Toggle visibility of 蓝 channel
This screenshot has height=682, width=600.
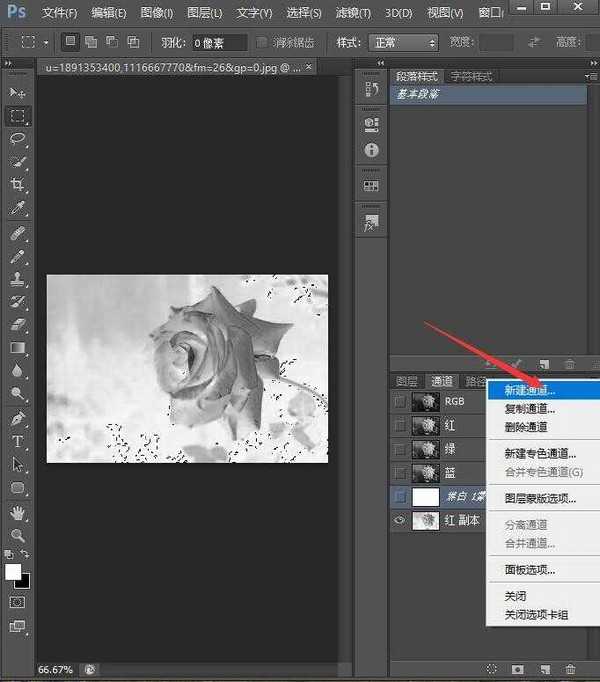click(x=400, y=472)
